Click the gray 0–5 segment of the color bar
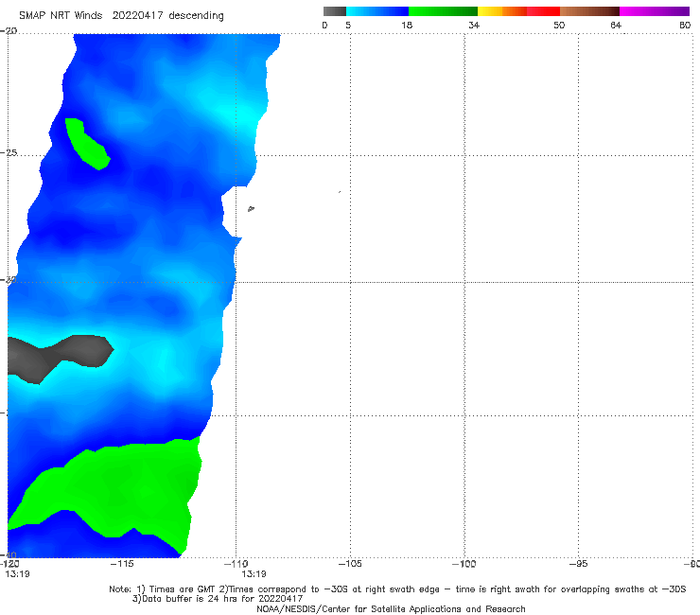The height and width of the screenshot is (615, 700). coord(334,11)
